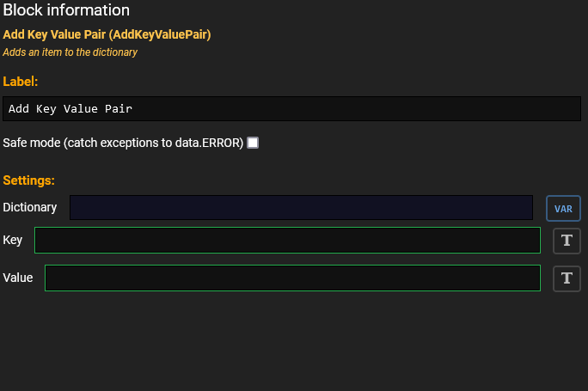Screen dimensions: 588x391
Task: Enable the Safe mode checkbox
Action: coord(253,143)
